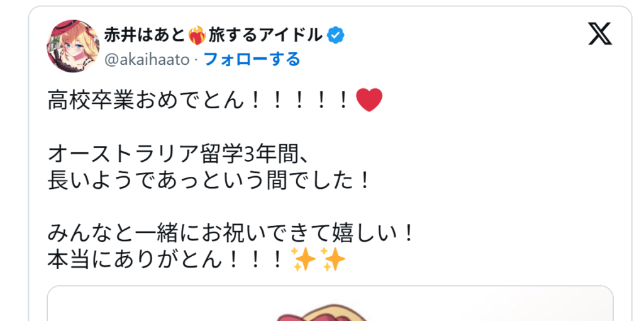Open the anime avatar profile picture
This screenshot has height=321, width=644.
click(73, 45)
